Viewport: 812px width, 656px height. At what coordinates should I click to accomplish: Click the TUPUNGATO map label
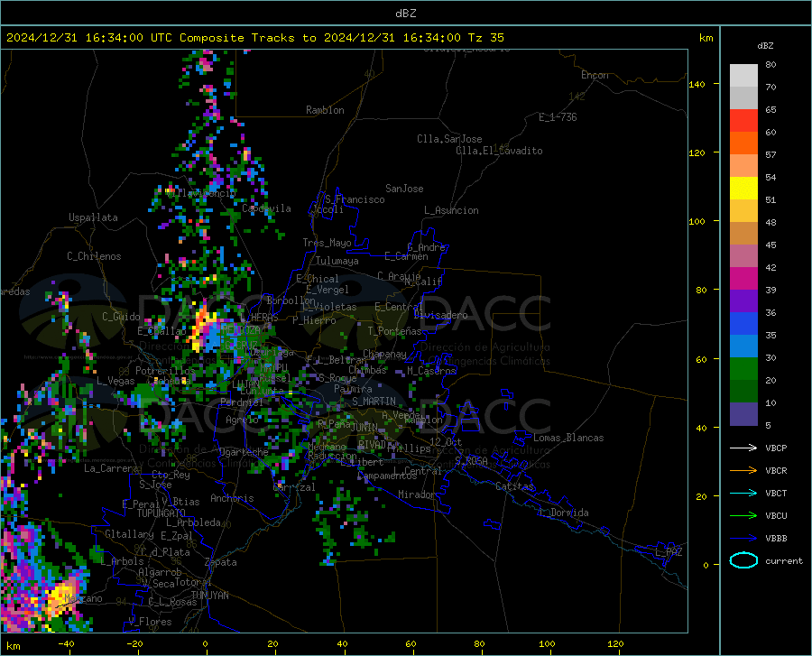click(161, 513)
